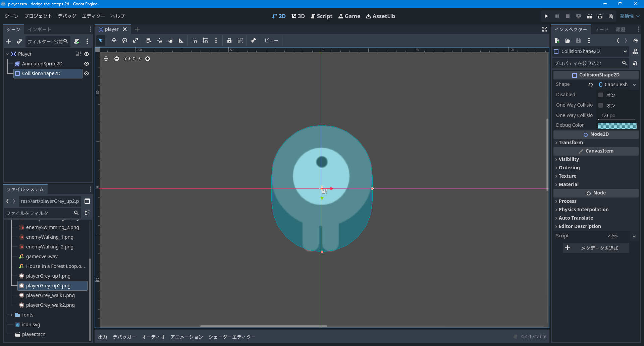
Task: Expand the fonts folder
Action: [x=11, y=315]
